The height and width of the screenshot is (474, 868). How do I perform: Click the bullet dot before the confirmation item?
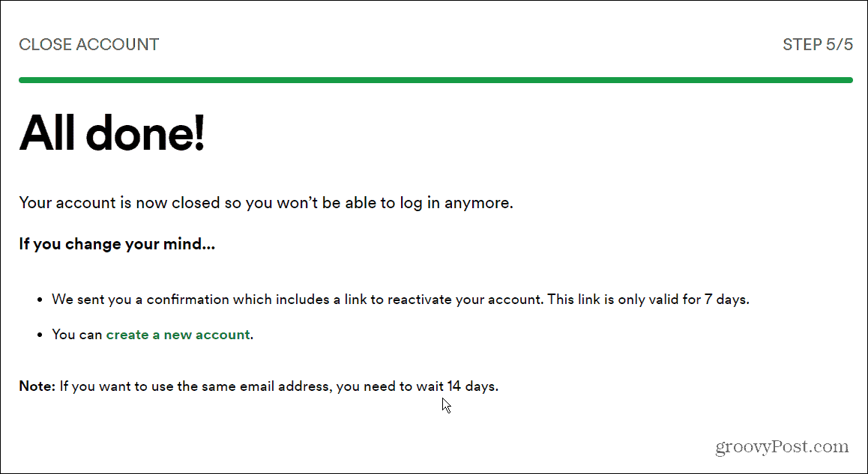coord(40,300)
